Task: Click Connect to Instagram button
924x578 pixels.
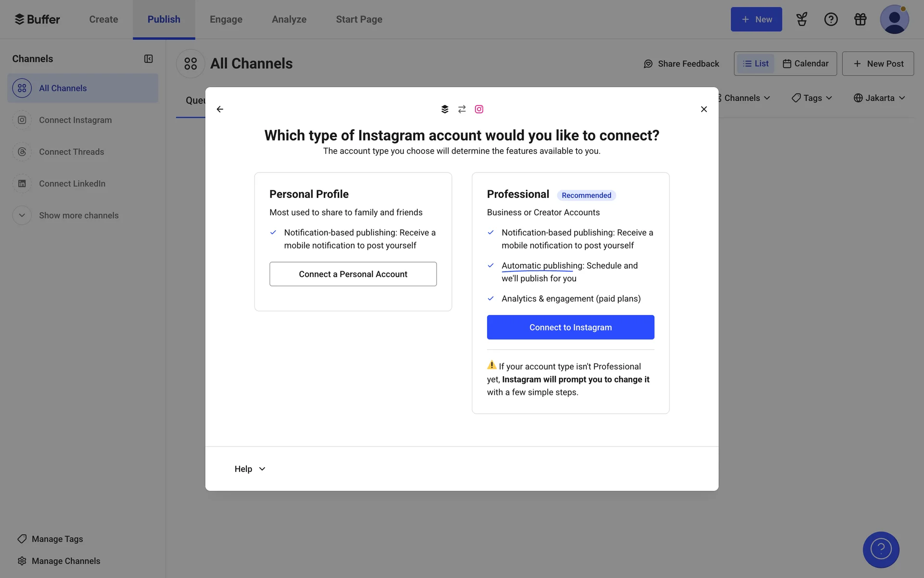Action: pyautogui.click(x=570, y=328)
